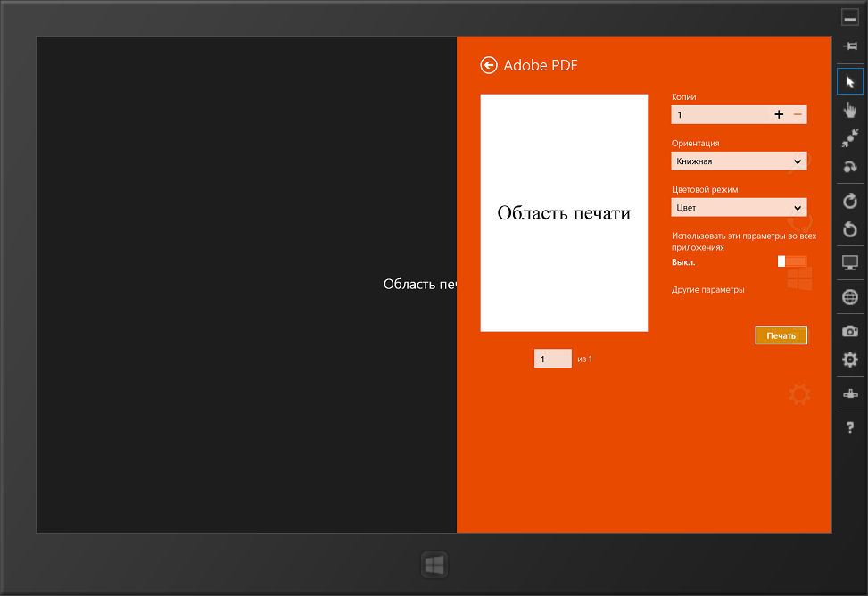Open the monitor resolution icon

coord(850,262)
